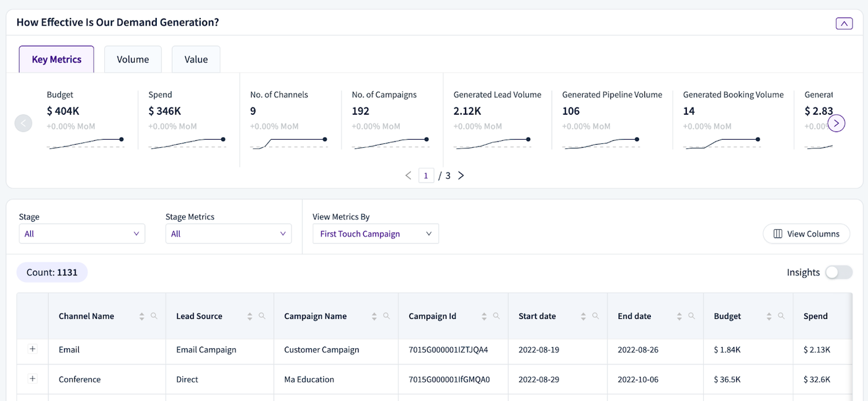868x401 pixels.
Task: Click campaign ID 7015G000001IfGMQA0
Action: click(x=449, y=379)
